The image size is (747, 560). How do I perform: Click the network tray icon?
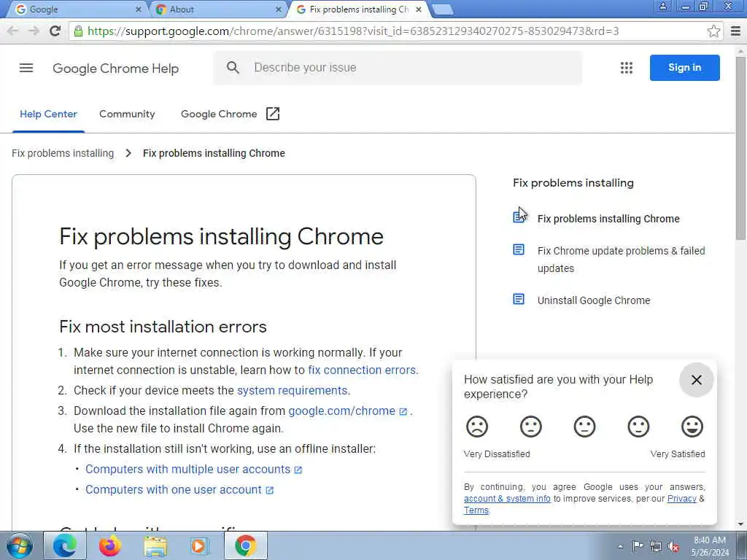pos(656,546)
